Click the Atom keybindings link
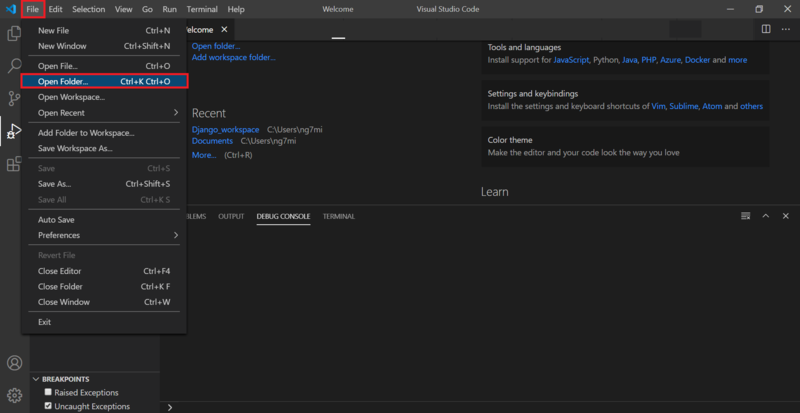 click(712, 106)
